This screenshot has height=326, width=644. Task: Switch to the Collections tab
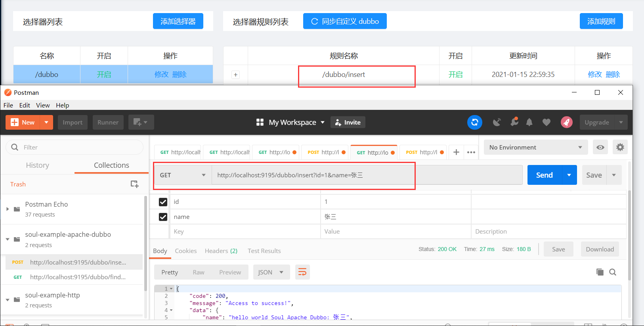coord(111,165)
